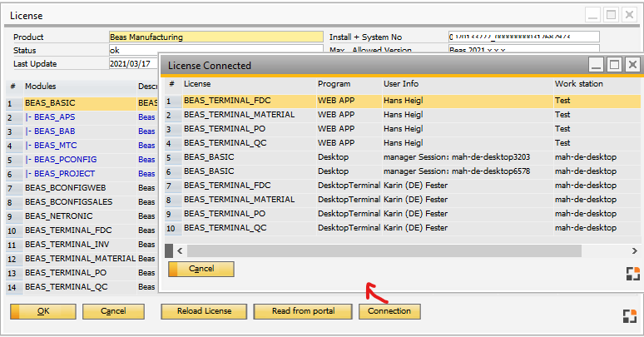Image resolution: width=644 pixels, height=337 pixels.
Task: Cancel the License Connected dialog
Action: coord(201,269)
